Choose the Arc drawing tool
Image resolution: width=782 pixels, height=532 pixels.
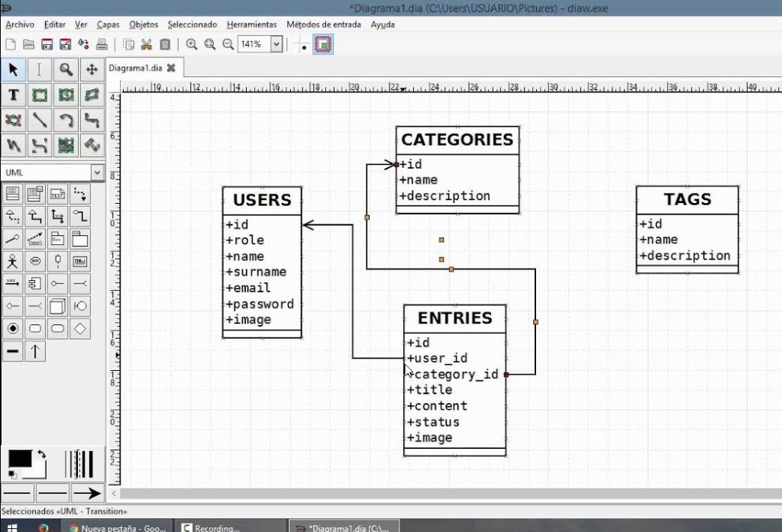(66, 120)
